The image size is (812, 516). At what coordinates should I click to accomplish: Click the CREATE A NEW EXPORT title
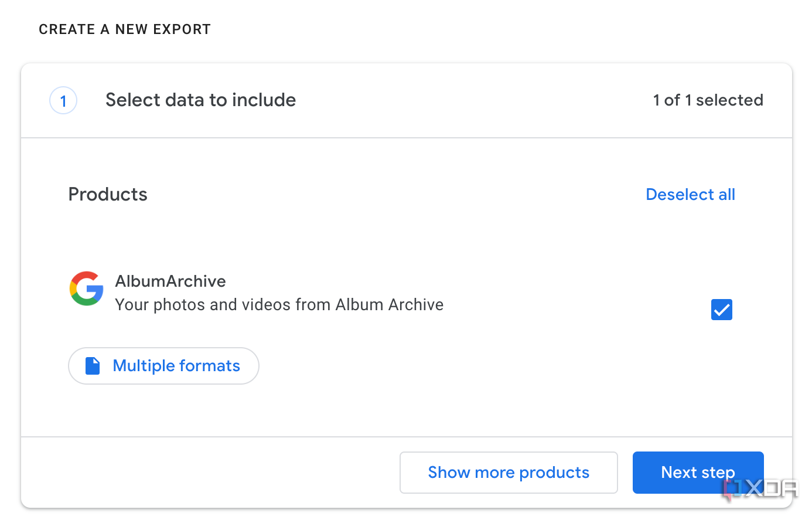[125, 29]
